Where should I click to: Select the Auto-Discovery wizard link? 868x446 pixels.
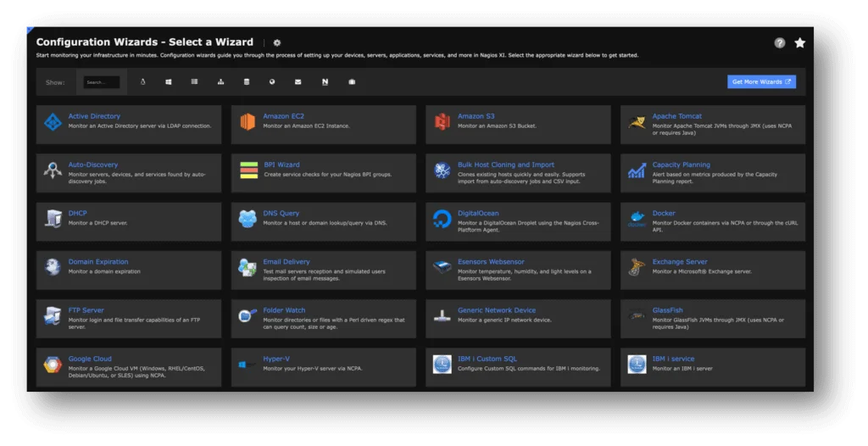(93, 164)
